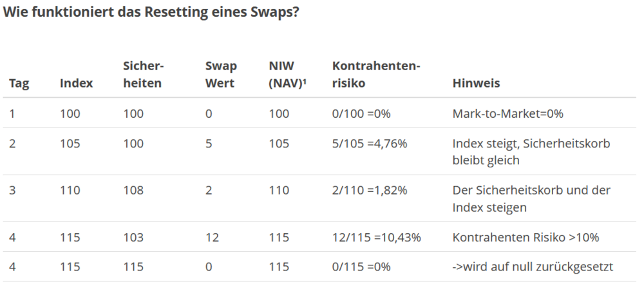Click the 'Kontrahentenrisiko' column header
The height and width of the screenshot is (284, 644).
[x=376, y=75]
